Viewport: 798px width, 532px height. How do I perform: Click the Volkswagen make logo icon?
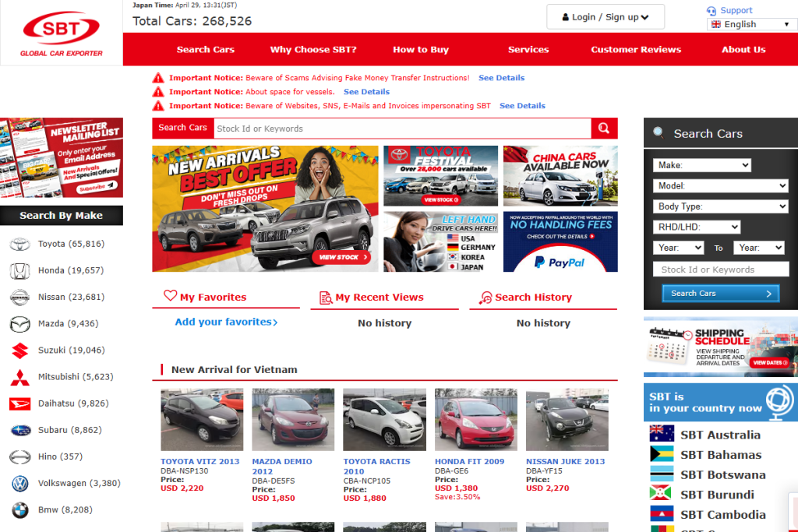(x=20, y=483)
